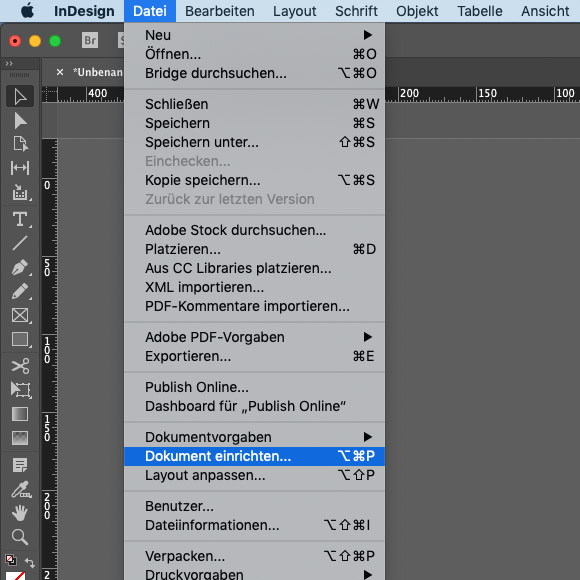Choose Speichern menu entry

(x=254, y=123)
